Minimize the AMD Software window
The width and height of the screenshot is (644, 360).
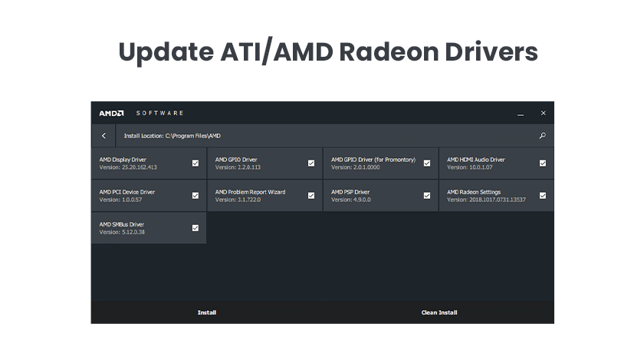pos(521,114)
